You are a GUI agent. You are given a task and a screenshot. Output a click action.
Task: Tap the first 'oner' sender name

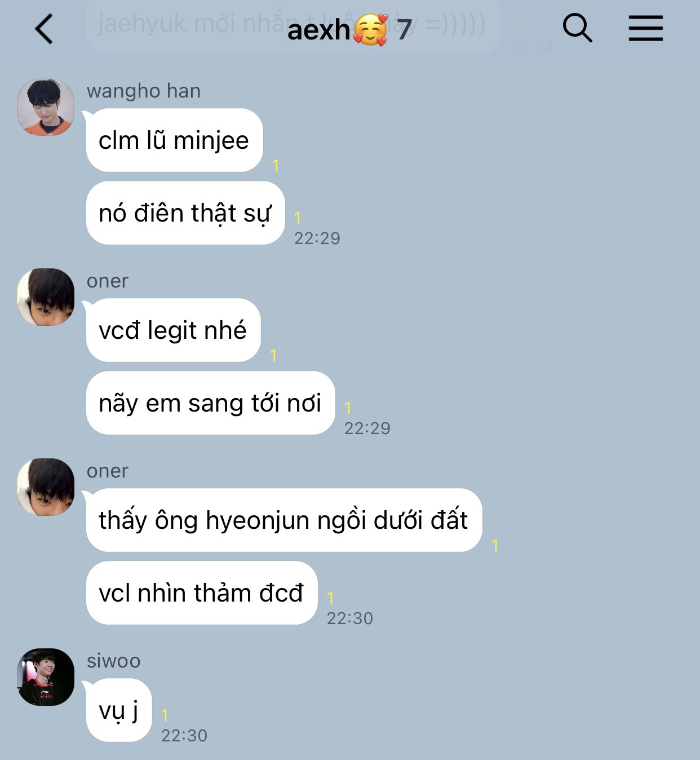(108, 281)
